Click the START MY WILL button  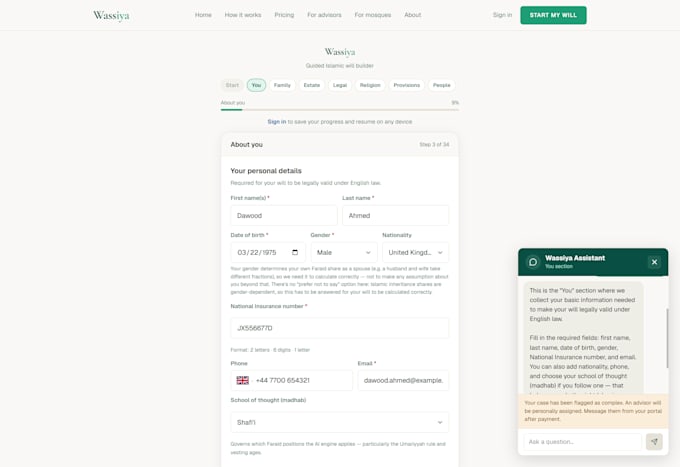[553, 15]
